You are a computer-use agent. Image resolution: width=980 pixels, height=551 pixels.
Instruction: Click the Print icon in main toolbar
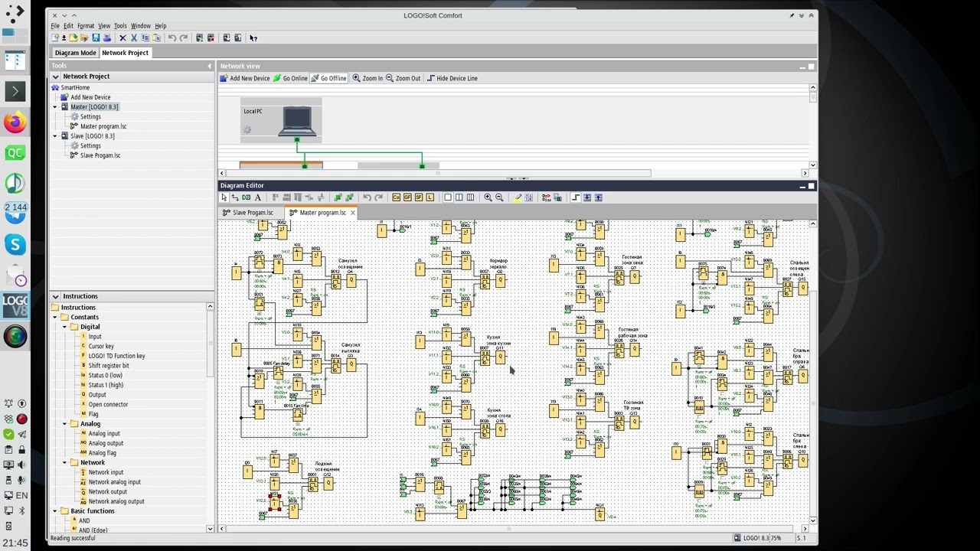click(x=106, y=37)
